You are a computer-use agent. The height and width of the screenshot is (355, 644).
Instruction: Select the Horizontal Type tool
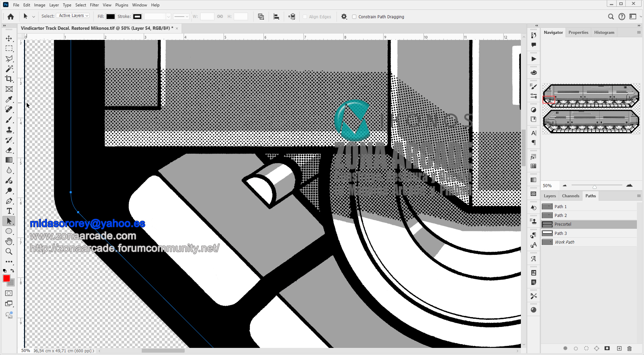(9, 211)
